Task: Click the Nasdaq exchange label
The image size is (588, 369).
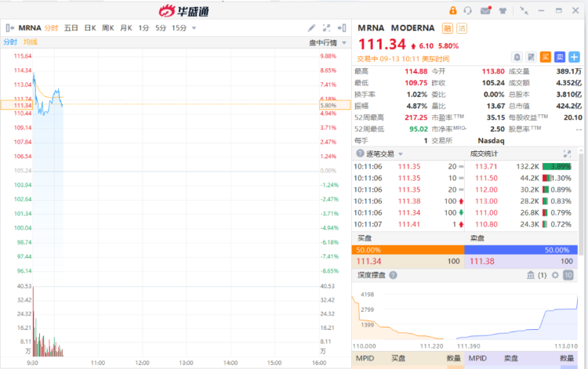Action: (x=491, y=140)
